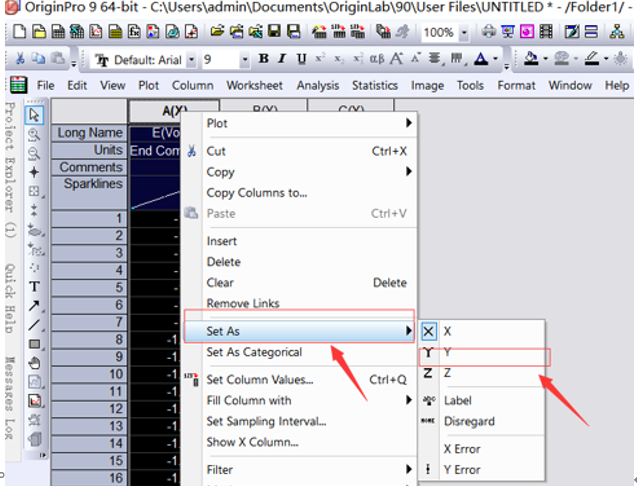Set column as Y

[482, 352]
